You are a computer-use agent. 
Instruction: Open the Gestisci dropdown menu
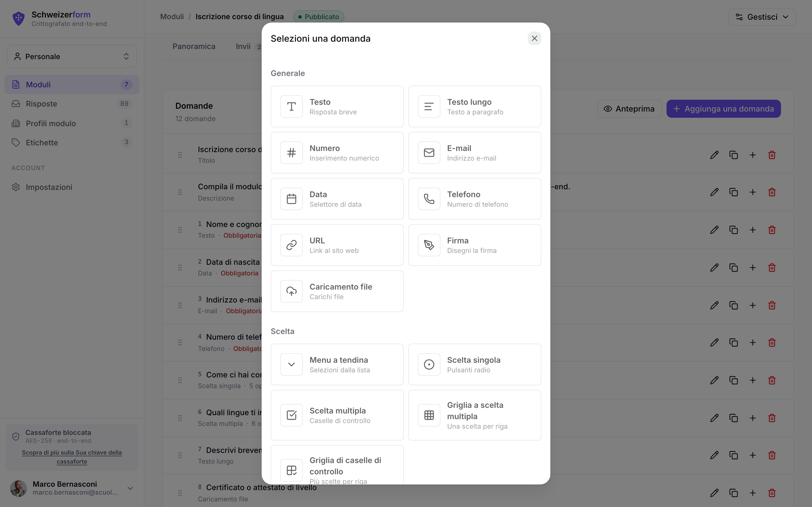(x=762, y=17)
